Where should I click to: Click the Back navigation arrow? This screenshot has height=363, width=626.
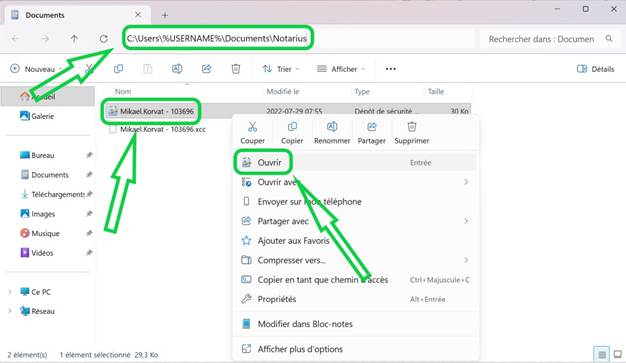[15, 39]
